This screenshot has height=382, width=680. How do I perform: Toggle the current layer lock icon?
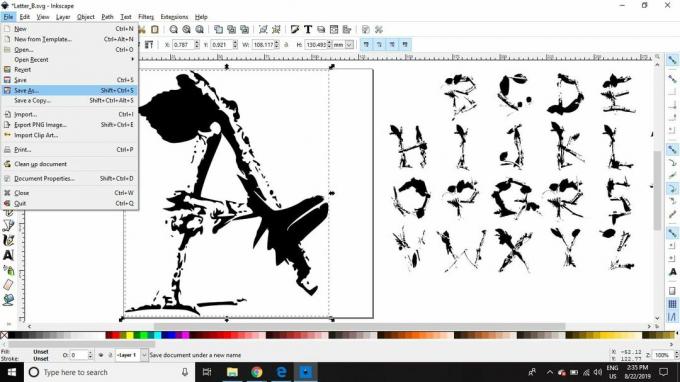tap(110, 355)
